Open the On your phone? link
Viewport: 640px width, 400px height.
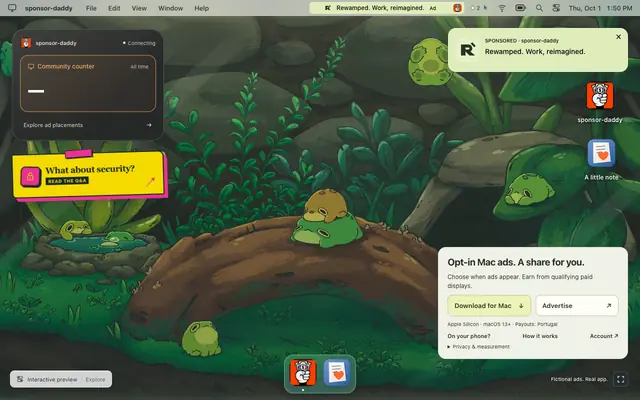tap(469, 336)
